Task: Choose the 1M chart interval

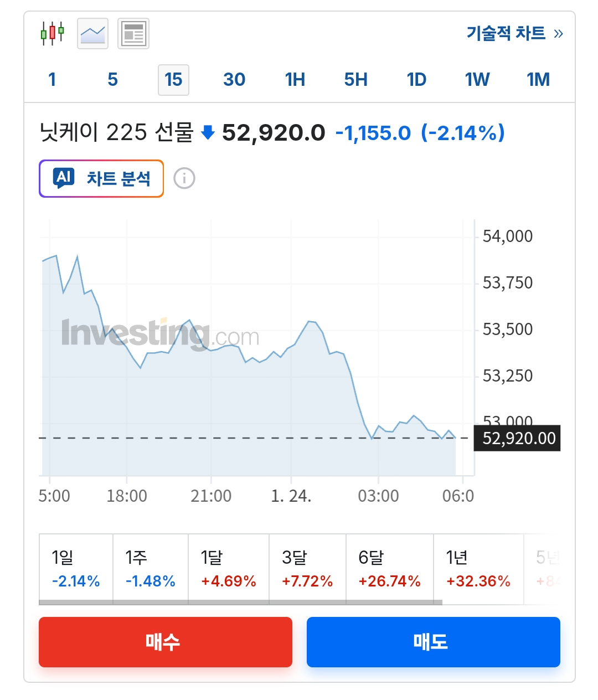Action: click(x=538, y=80)
